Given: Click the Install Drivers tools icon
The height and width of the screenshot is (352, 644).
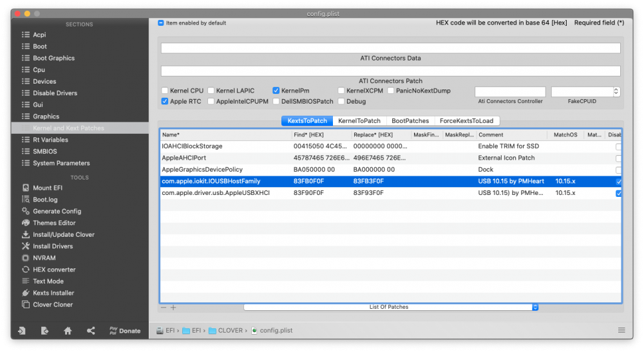Looking at the screenshot, I should click(x=26, y=246).
